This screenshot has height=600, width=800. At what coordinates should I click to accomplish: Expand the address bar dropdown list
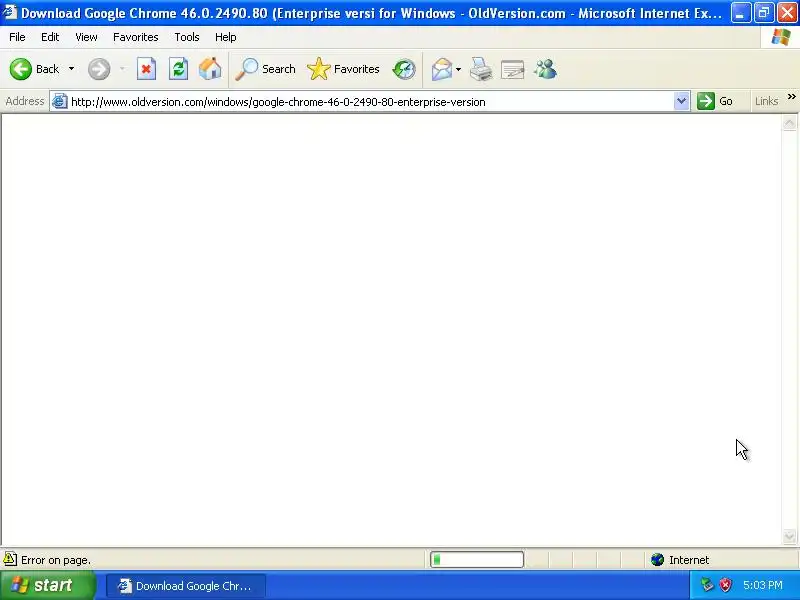point(681,101)
